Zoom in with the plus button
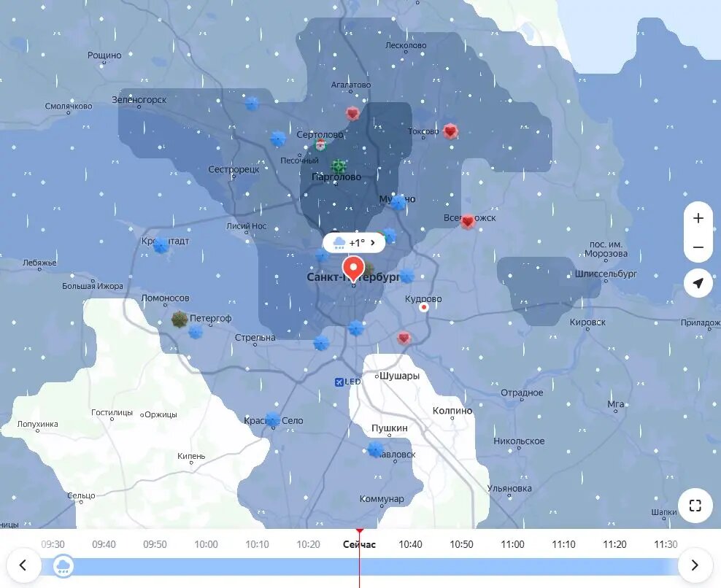The width and height of the screenshot is (721, 588). tap(698, 218)
